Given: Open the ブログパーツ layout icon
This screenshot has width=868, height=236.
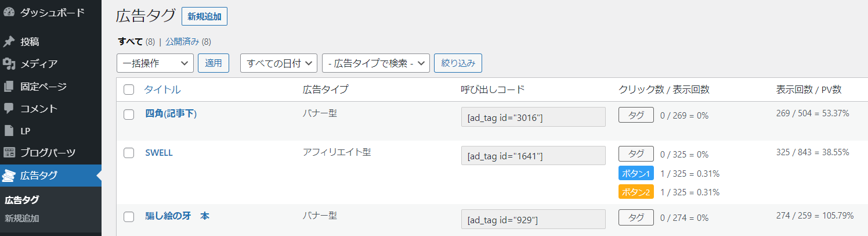Looking at the screenshot, I should [x=9, y=153].
